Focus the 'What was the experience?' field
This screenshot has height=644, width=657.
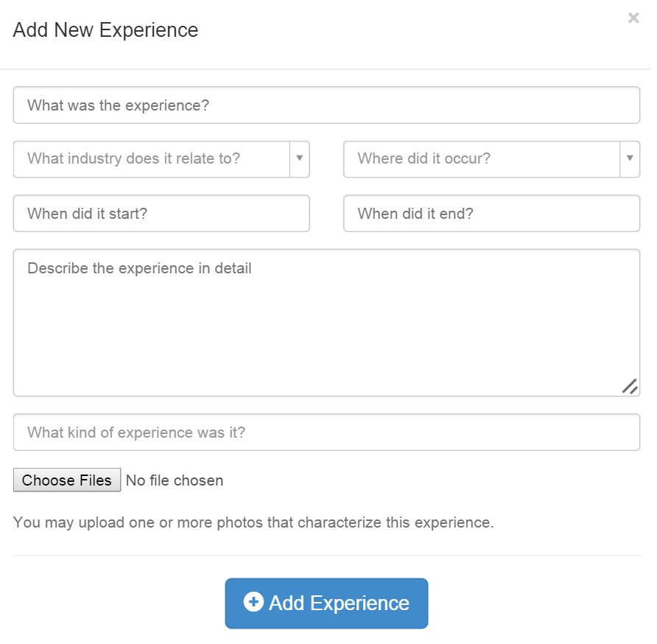[326, 105]
